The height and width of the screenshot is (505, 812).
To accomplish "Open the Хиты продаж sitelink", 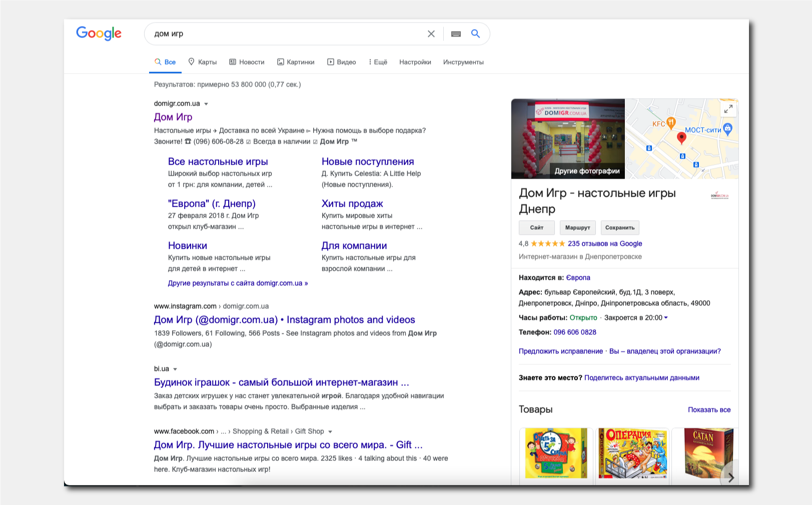I will [x=352, y=204].
